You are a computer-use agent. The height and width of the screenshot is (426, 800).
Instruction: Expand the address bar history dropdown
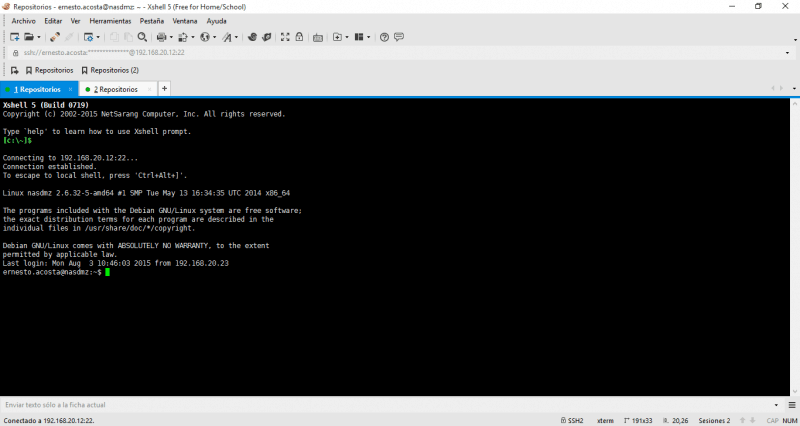pyautogui.click(x=787, y=53)
